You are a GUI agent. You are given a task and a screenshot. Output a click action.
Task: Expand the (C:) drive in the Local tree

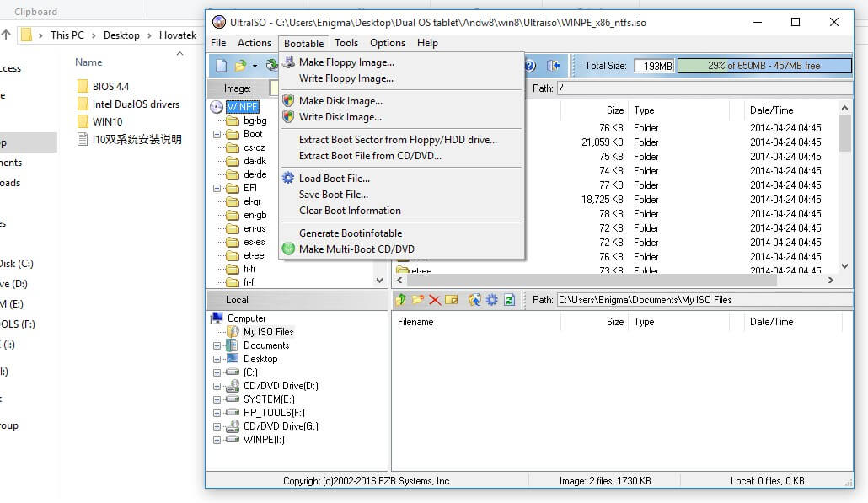tap(217, 372)
